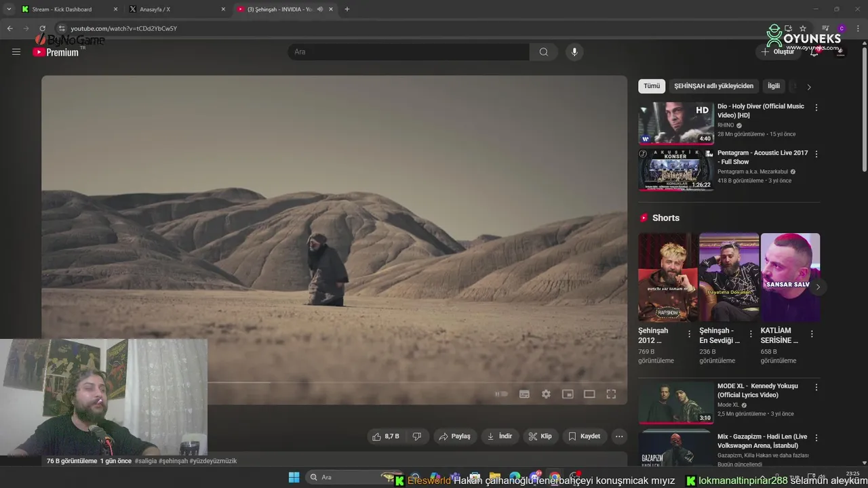Screen dimensions: 868x488
Task: Open the YouTube notifications bell
Action: pyautogui.click(x=814, y=52)
